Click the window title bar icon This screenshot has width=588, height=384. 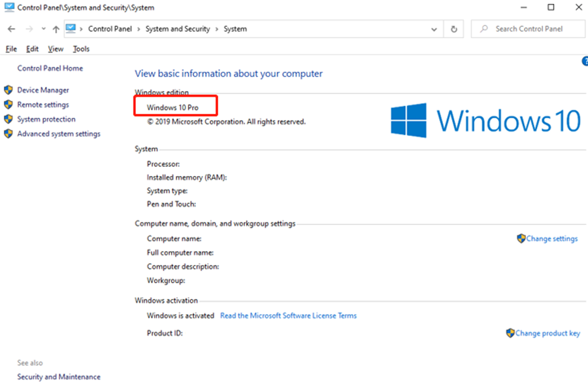click(x=9, y=7)
